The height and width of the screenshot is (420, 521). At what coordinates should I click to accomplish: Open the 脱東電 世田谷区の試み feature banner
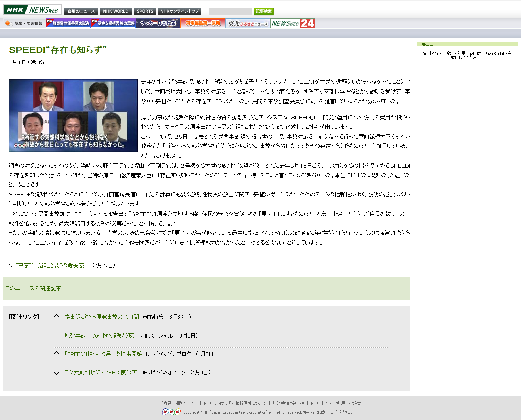(x=68, y=23)
